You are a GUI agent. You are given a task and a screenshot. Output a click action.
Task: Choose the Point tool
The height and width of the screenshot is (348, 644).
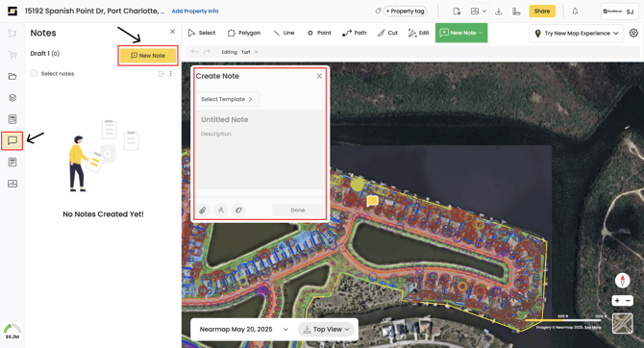pyautogui.click(x=319, y=33)
